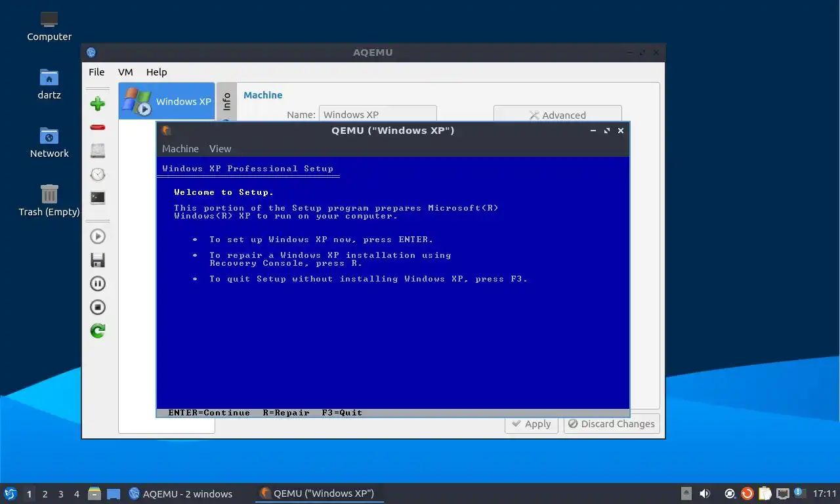Image resolution: width=840 pixels, height=504 pixels.
Task: Click the QEMU window title bar app icon
Action: coord(167,131)
